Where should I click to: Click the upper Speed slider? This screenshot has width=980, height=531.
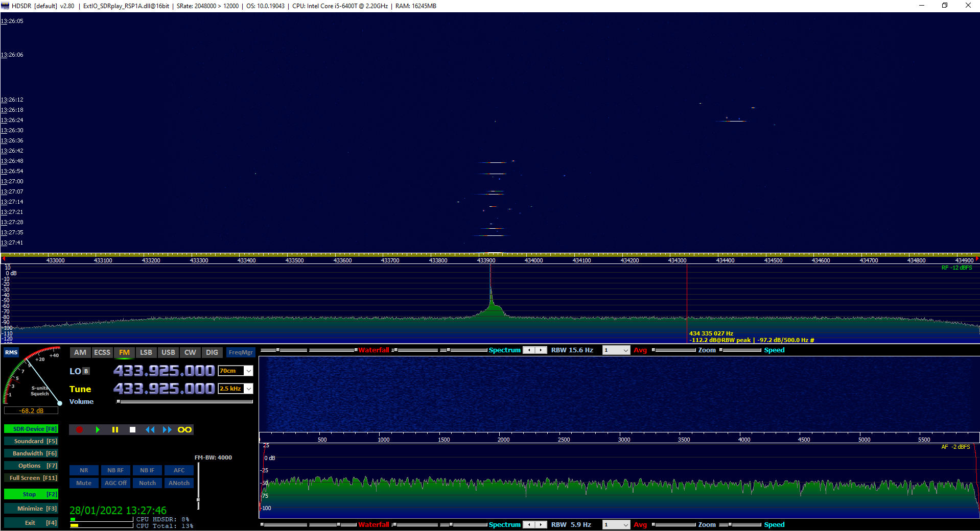coord(741,350)
